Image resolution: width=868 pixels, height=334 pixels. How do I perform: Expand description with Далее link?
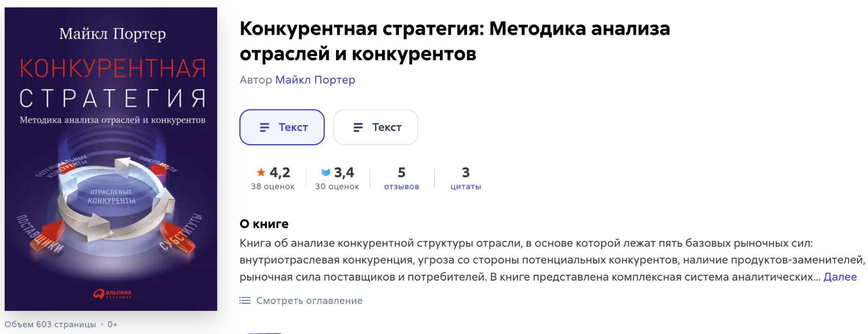840,277
